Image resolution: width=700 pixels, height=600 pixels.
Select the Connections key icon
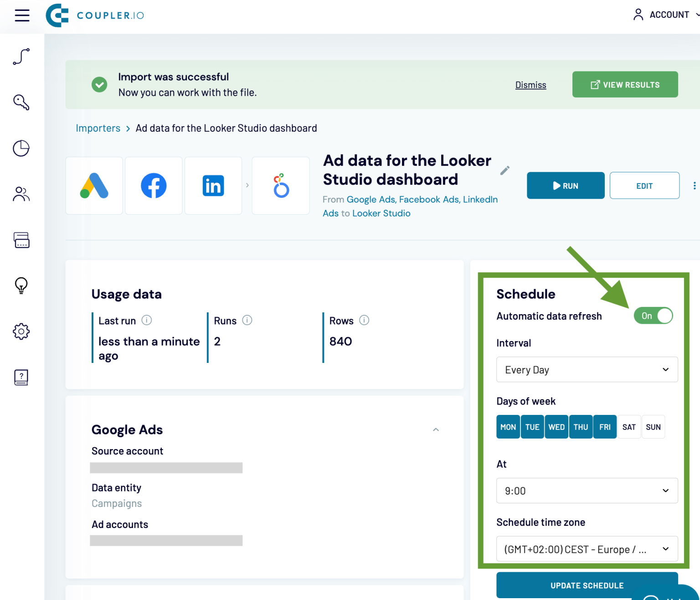point(21,102)
